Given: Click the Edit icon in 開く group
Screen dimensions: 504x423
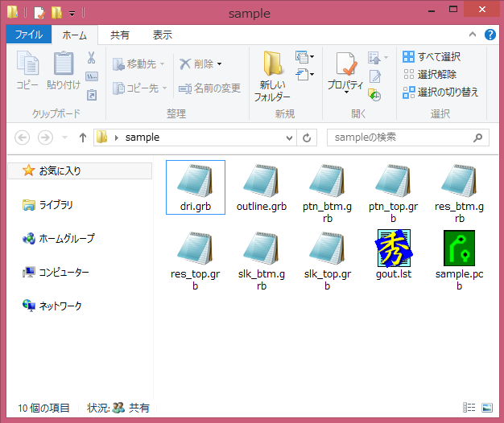Looking at the screenshot, I should [375, 76].
